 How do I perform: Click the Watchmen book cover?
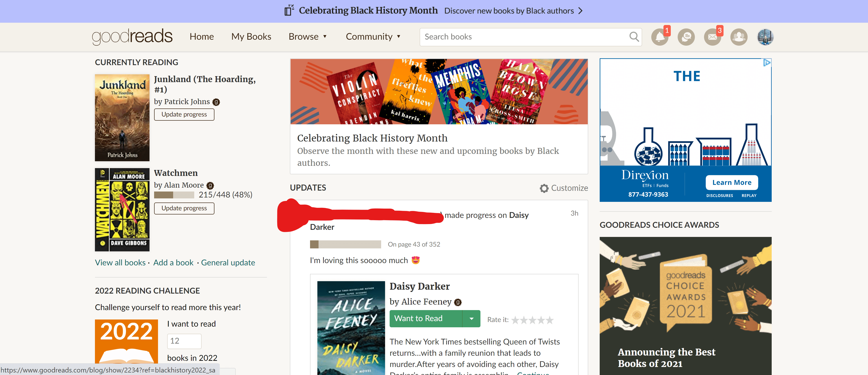pyautogui.click(x=122, y=210)
